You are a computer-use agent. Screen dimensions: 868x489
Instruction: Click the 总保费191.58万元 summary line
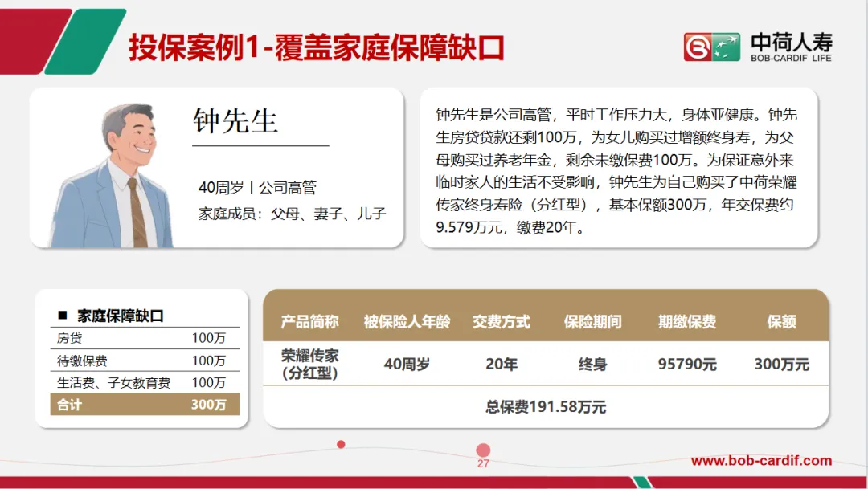(x=546, y=407)
